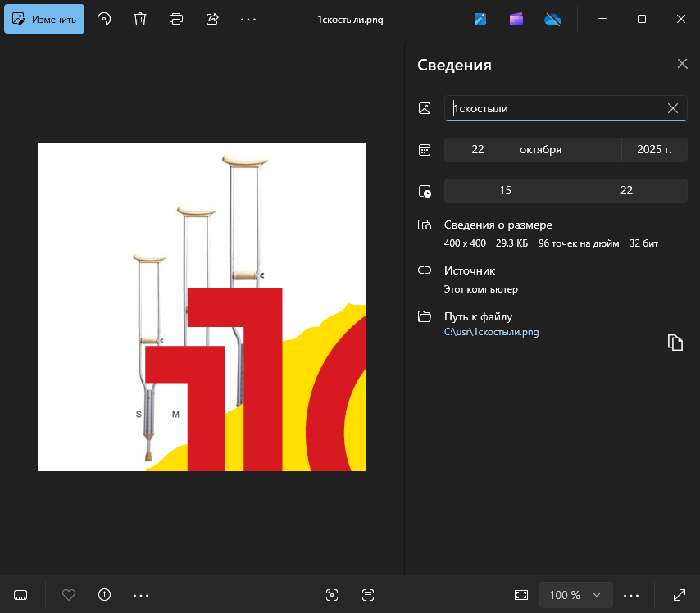The image size is (700, 613).
Task: Click the OneDrive cloud icon
Action: 552,19
